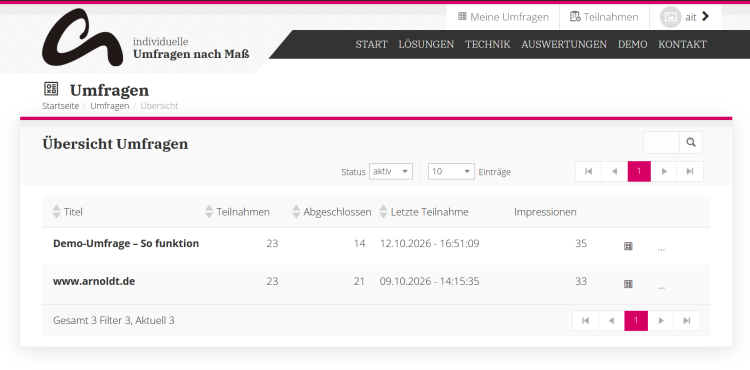Open the entries-per-page dropdown
This screenshot has height=370, width=750.
click(451, 171)
